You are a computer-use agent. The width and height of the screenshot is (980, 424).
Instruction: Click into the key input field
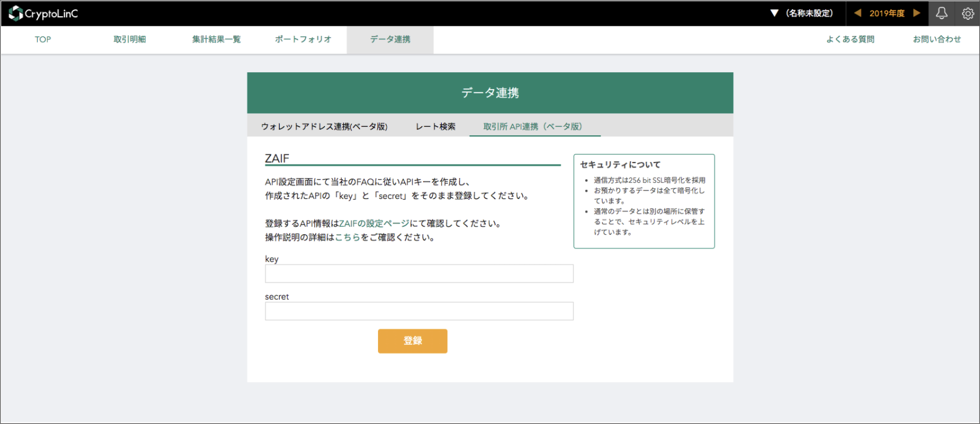pos(419,274)
